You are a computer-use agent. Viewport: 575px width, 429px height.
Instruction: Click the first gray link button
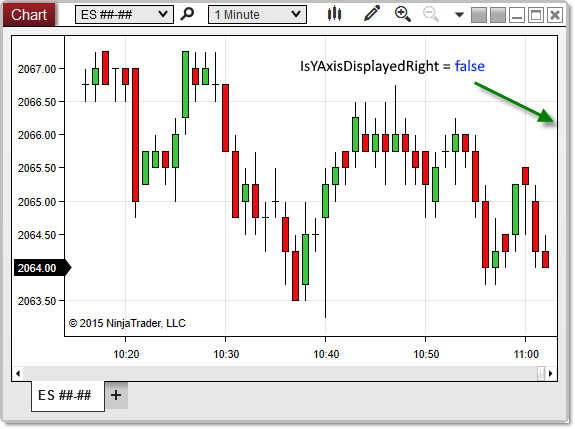479,15
